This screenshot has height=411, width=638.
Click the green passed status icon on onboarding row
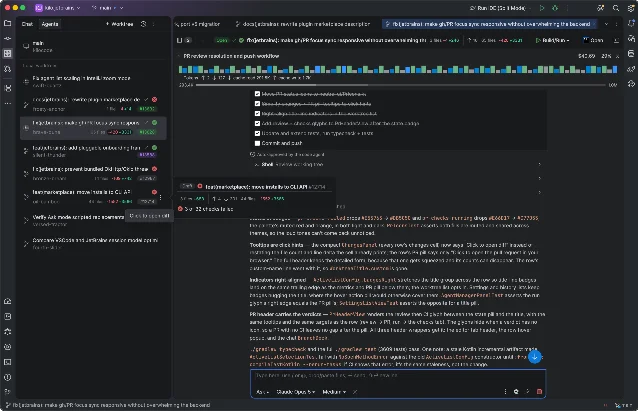pyautogui.click(x=155, y=148)
